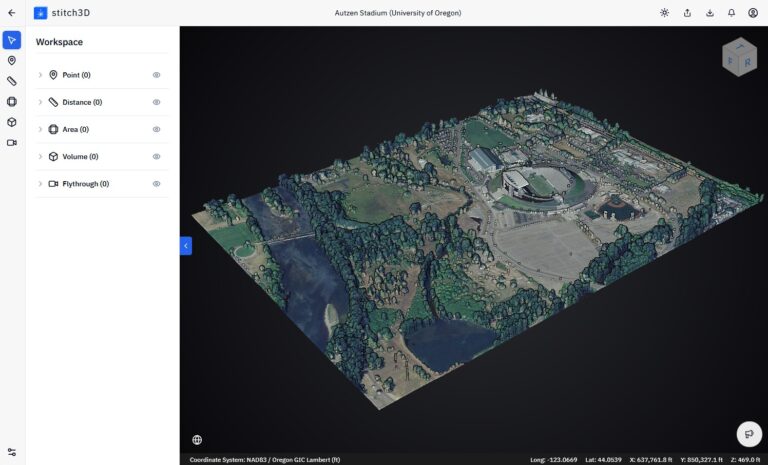This screenshot has height=465, width=768.
Task: Expand the Point (0) group
Action: point(41,75)
